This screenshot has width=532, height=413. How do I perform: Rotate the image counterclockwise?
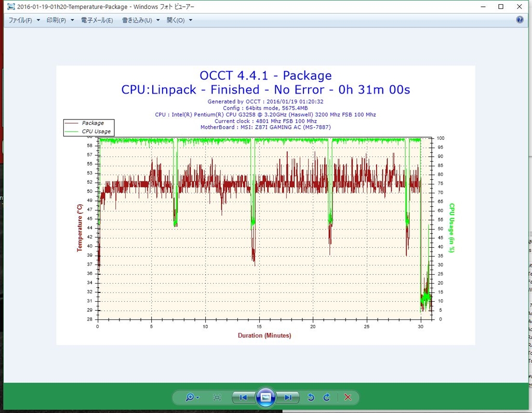click(311, 397)
